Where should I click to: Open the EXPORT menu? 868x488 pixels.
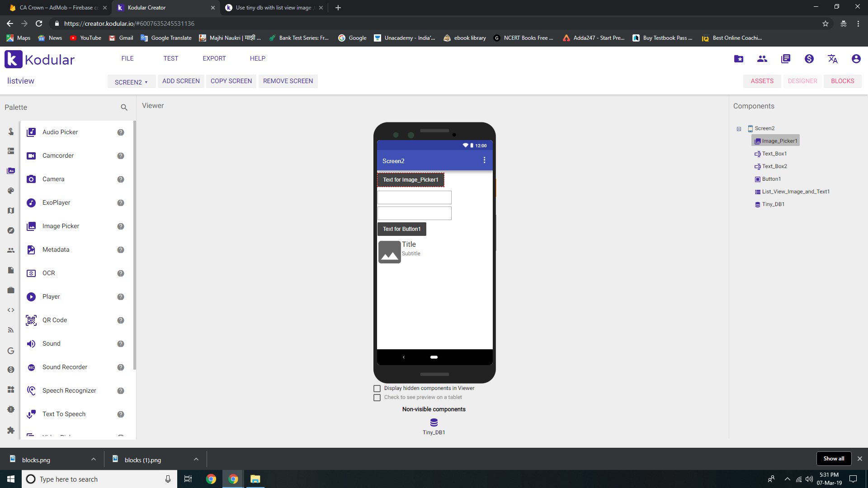click(x=214, y=59)
